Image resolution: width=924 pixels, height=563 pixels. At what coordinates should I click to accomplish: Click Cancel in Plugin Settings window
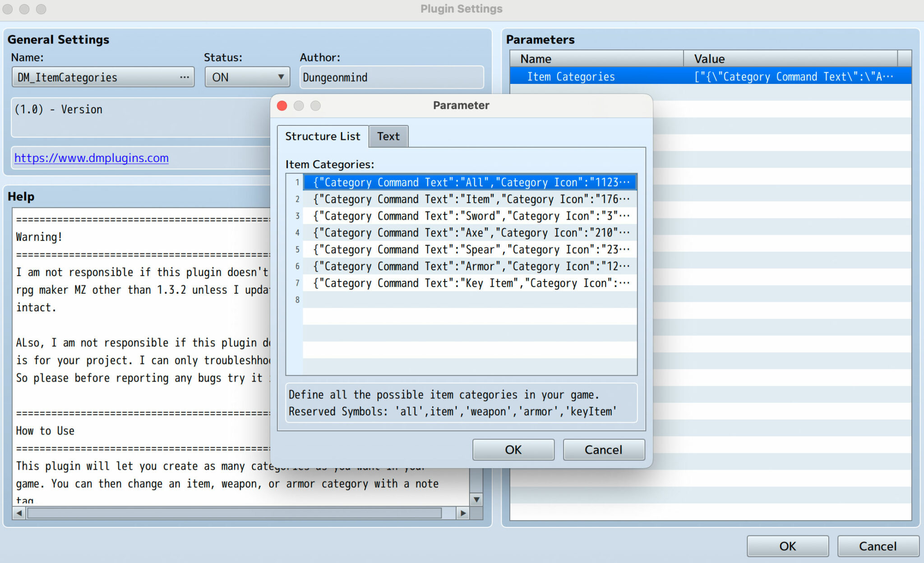(x=878, y=546)
